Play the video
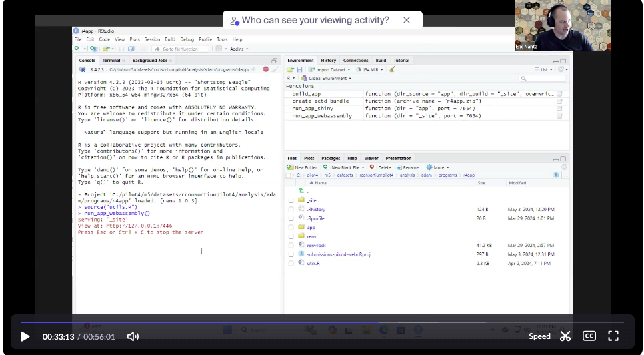The image size is (644, 355). click(x=25, y=336)
